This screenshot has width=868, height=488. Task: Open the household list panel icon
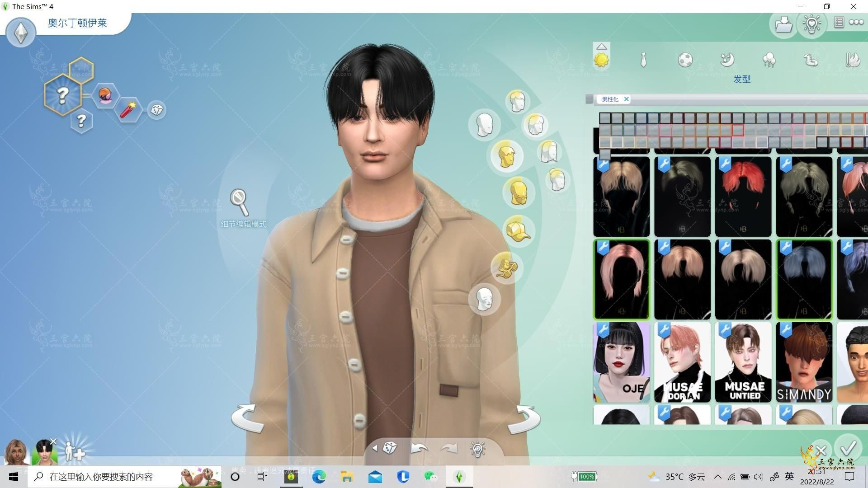tap(839, 22)
